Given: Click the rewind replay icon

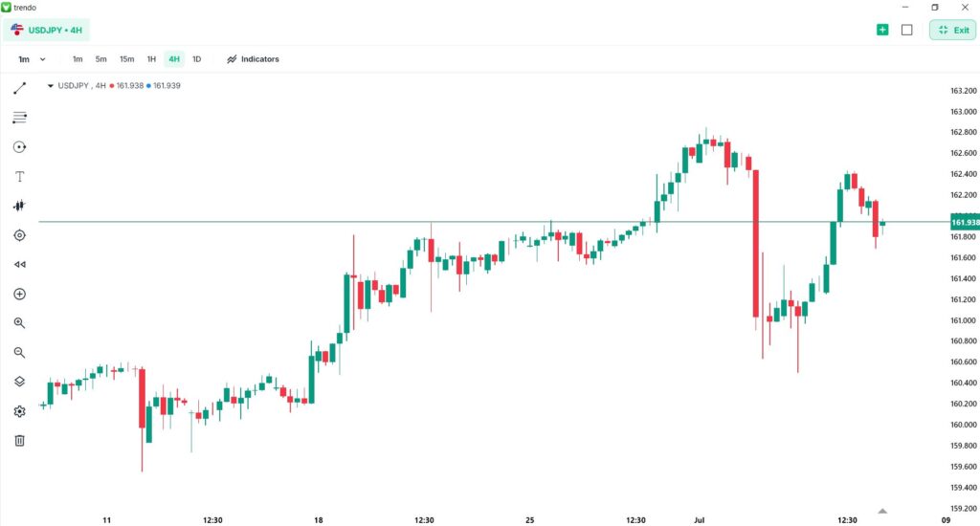Looking at the screenshot, I should pos(19,264).
